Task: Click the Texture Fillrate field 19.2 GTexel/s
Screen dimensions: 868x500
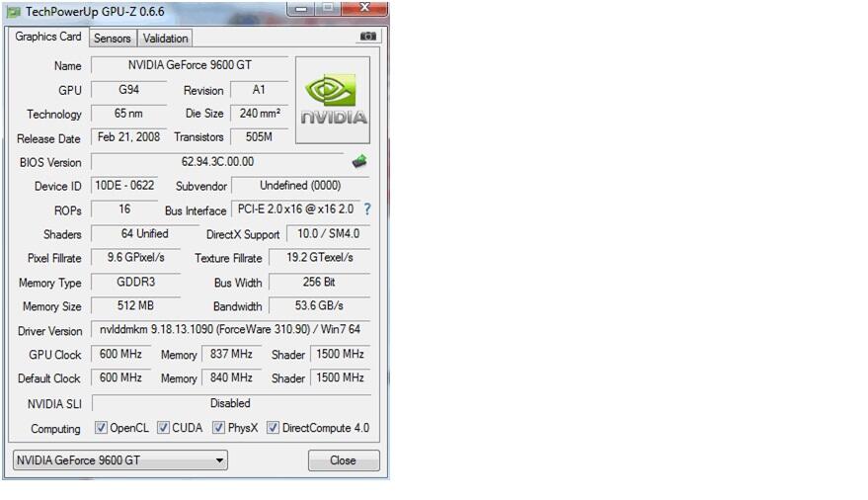Action: tap(319, 258)
